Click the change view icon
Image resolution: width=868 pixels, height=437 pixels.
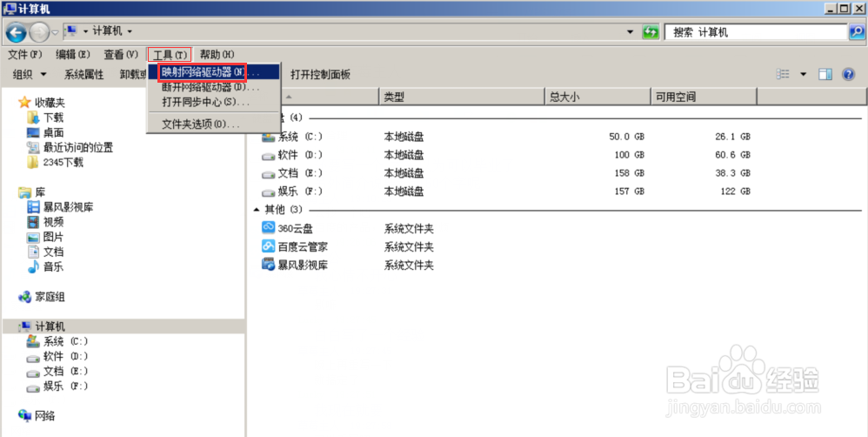783,74
